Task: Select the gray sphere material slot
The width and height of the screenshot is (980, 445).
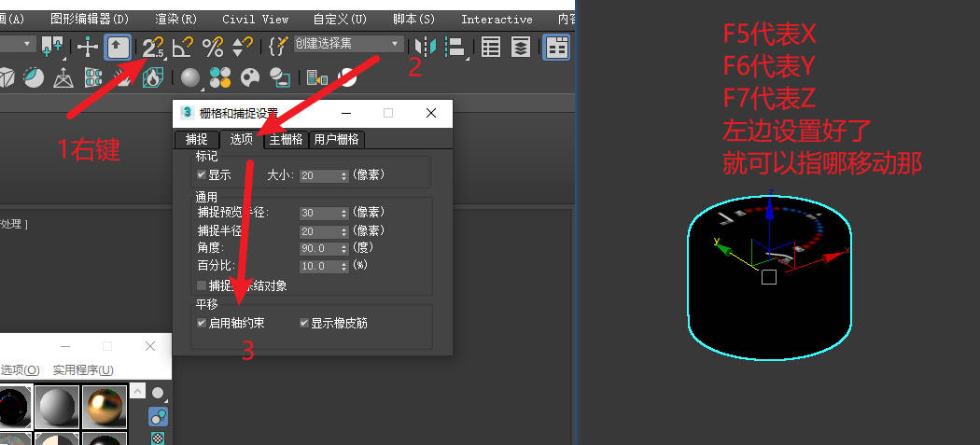Action: [57, 407]
